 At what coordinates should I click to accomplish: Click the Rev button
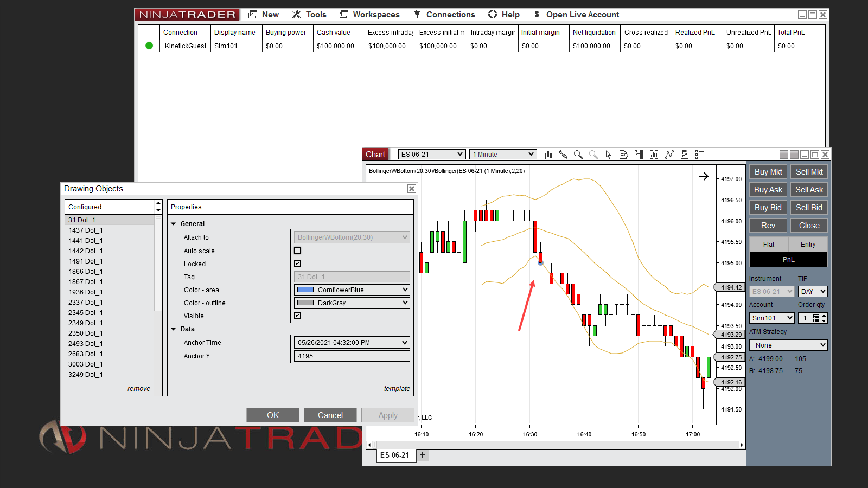click(768, 226)
